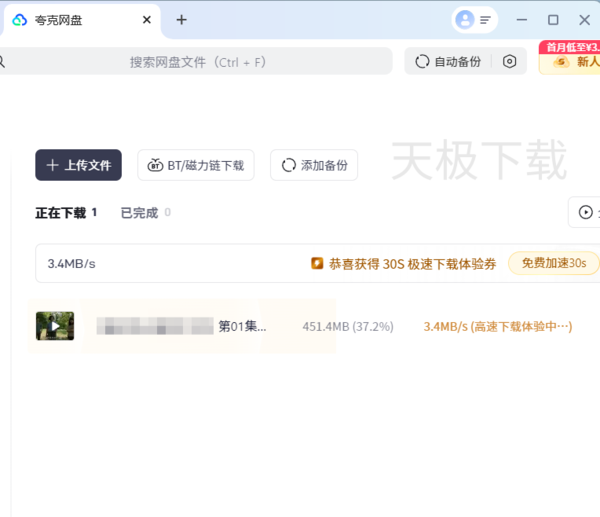The height and width of the screenshot is (517, 600).
Task: Open the 首月低至 new-user promotion banner
Action: 569,57
